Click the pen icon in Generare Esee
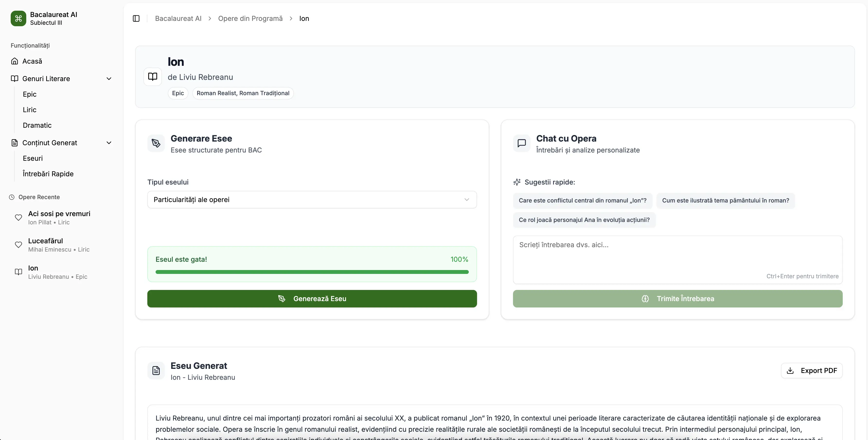This screenshot has height=440, width=868. tap(156, 143)
